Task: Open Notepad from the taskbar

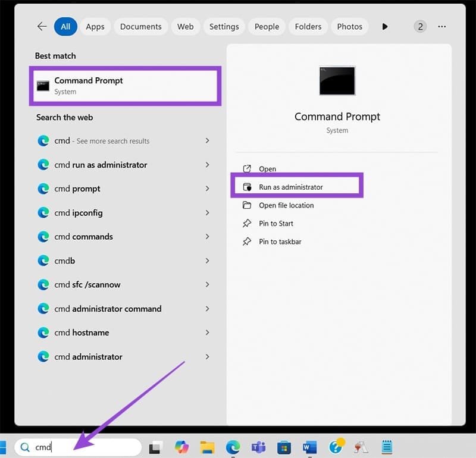Action: [387, 447]
